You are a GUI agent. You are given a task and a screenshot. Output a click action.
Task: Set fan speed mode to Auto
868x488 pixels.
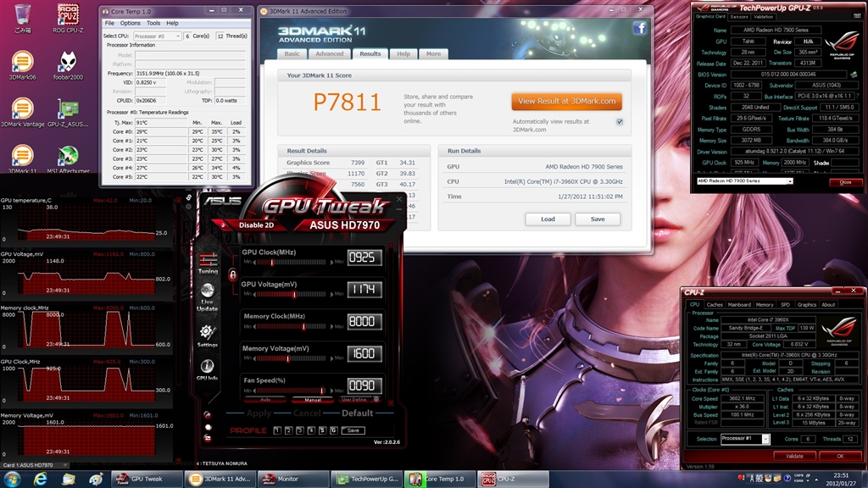tap(265, 400)
